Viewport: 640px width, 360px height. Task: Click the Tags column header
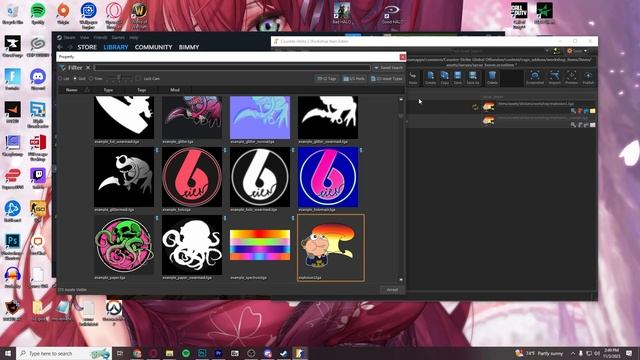click(x=142, y=90)
